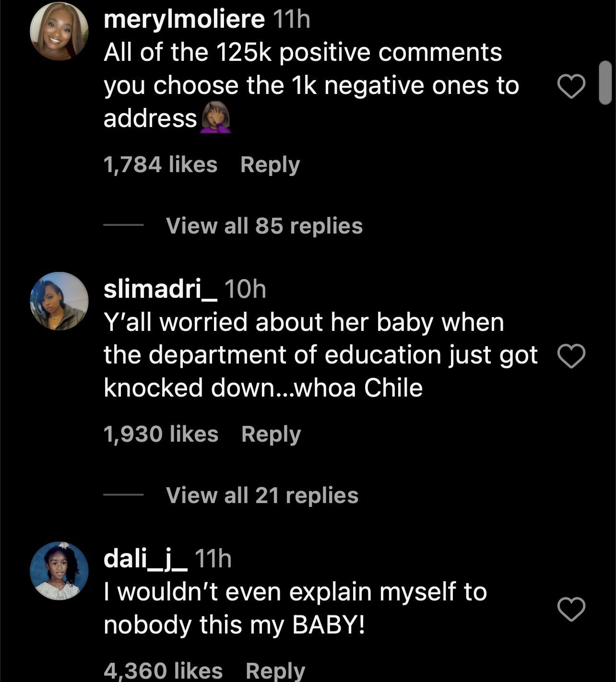Click the facepalm emoji in merylmoliere's comment
The width and height of the screenshot is (616, 682).
pos(215,118)
